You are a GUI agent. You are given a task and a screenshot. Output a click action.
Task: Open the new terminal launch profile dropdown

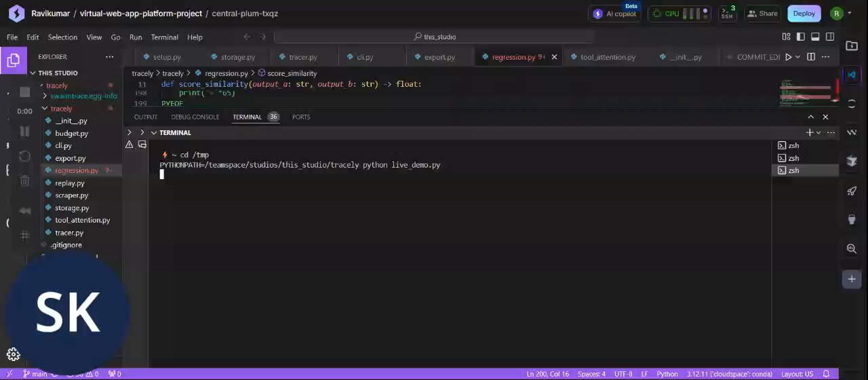pyautogui.click(x=818, y=133)
